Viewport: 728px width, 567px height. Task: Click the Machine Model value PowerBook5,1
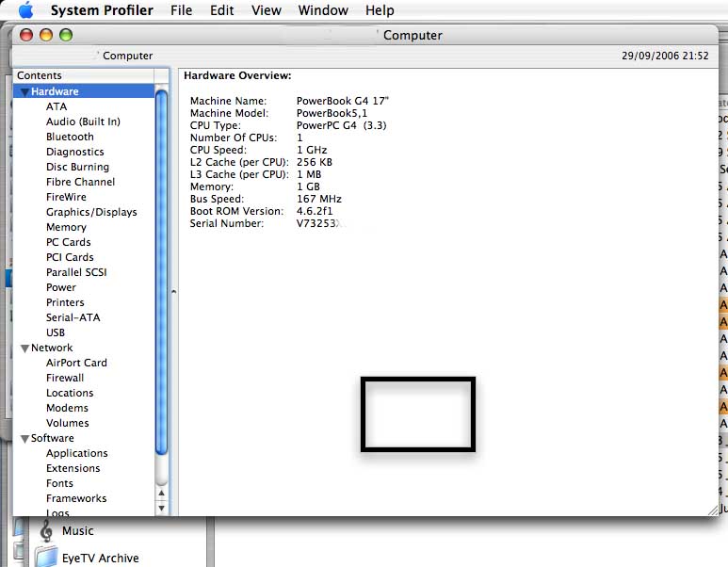[x=332, y=113]
